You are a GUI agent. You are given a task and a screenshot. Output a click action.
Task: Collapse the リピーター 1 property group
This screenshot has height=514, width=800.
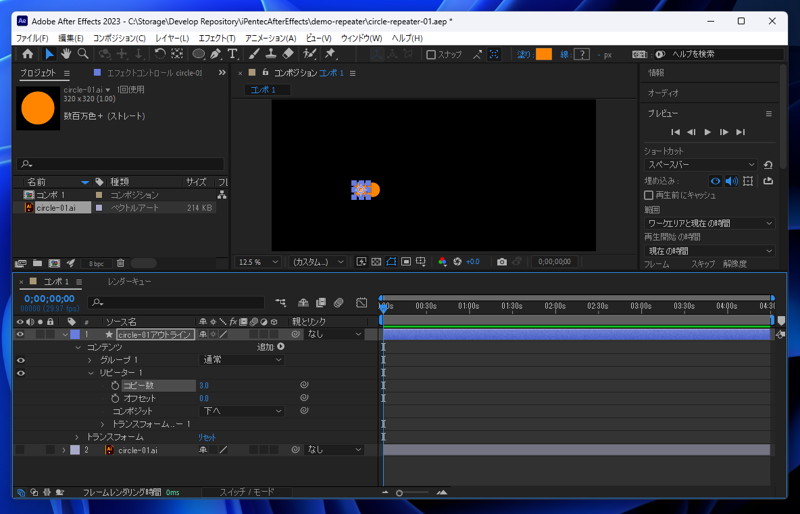point(91,373)
